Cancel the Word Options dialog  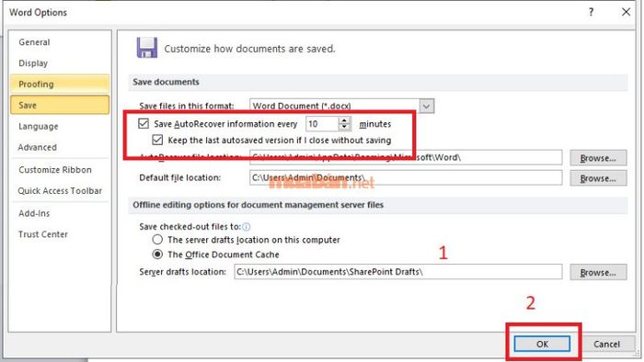(x=606, y=344)
